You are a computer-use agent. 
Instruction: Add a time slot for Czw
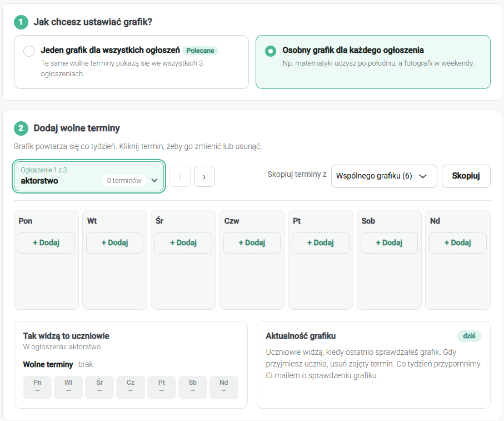252,243
